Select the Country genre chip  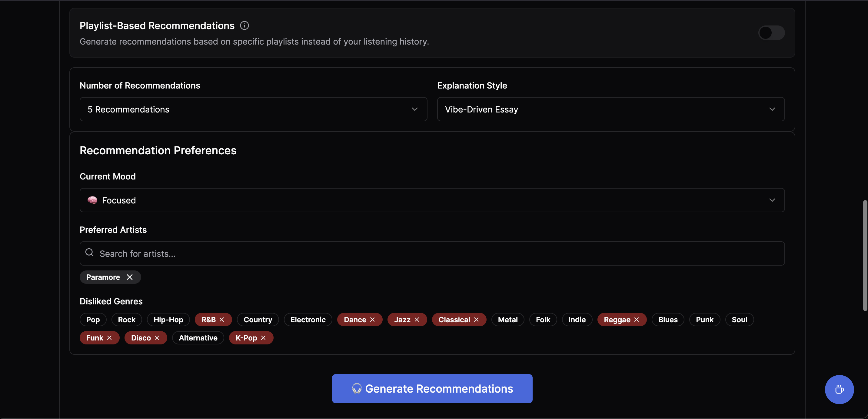pos(258,320)
